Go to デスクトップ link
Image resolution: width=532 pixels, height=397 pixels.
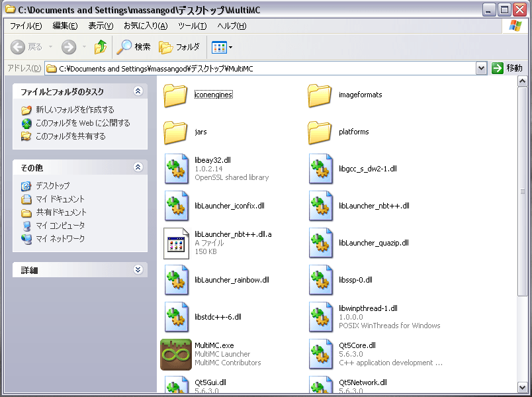(x=52, y=186)
